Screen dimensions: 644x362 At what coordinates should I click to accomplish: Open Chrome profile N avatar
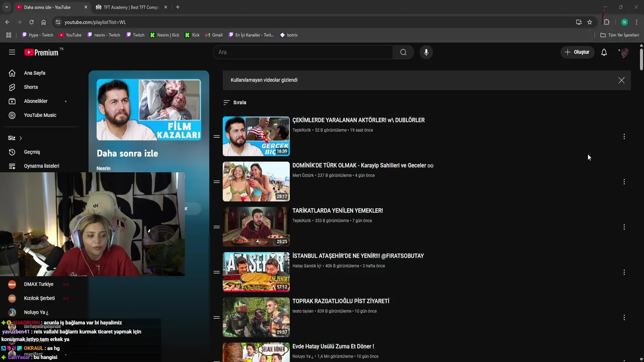624,22
